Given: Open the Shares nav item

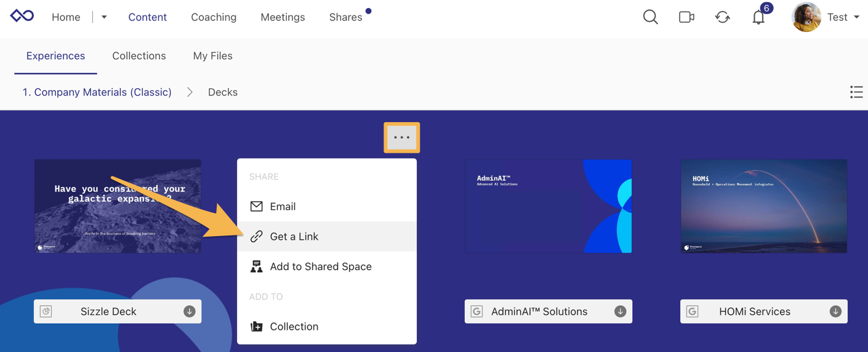Looking at the screenshot, I should click(x=346, y=17).
